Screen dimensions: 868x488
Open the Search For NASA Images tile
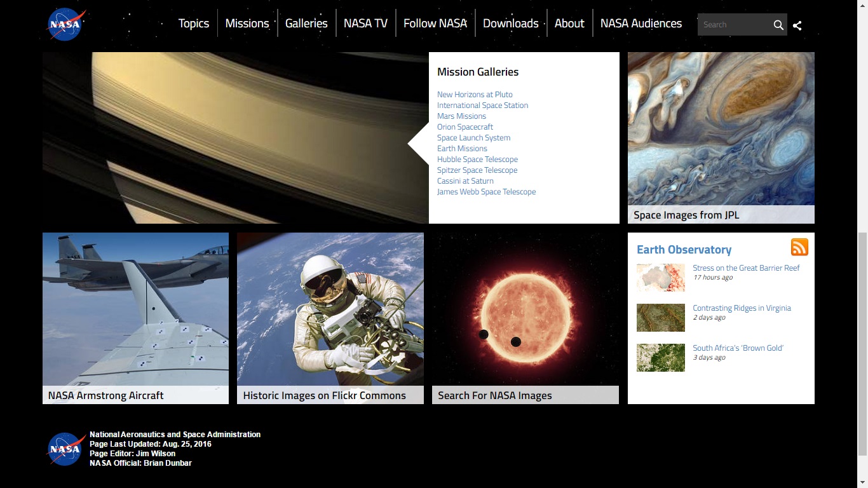[526, 318]
